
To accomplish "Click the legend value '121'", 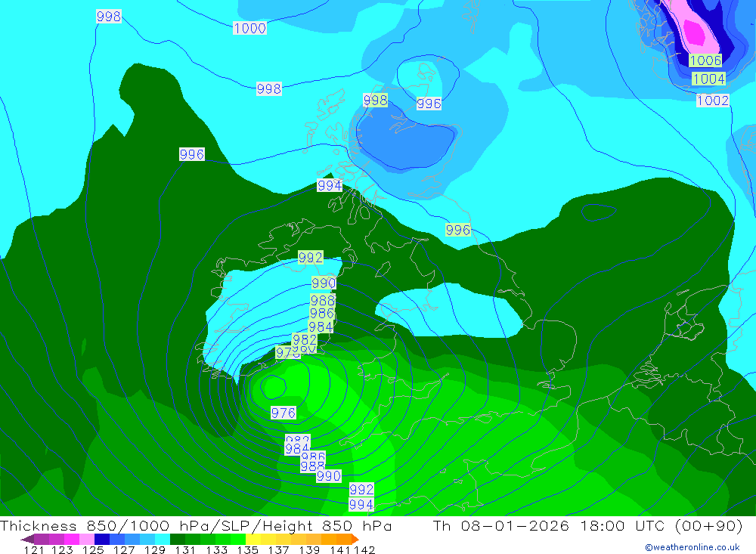I will tap(34, 549).
